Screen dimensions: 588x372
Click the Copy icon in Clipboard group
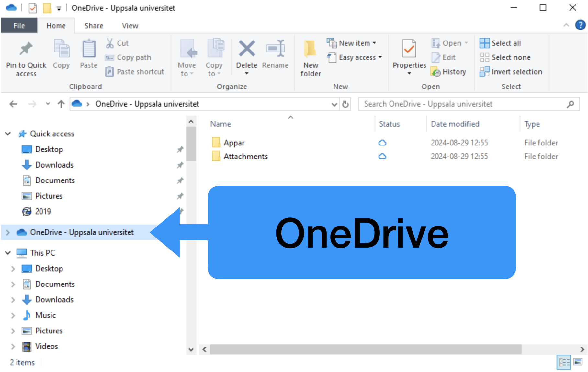click(x=62, y=49)
